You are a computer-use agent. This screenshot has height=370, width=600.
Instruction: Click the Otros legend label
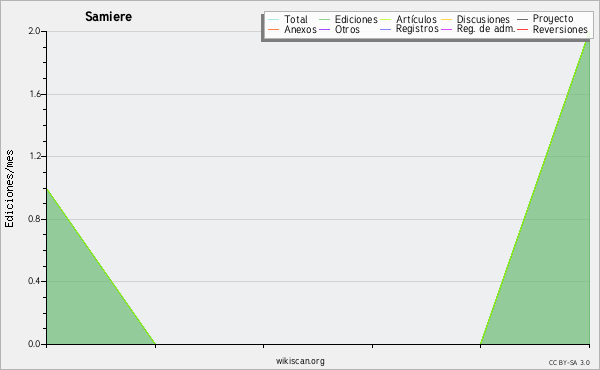click(347, 29)
